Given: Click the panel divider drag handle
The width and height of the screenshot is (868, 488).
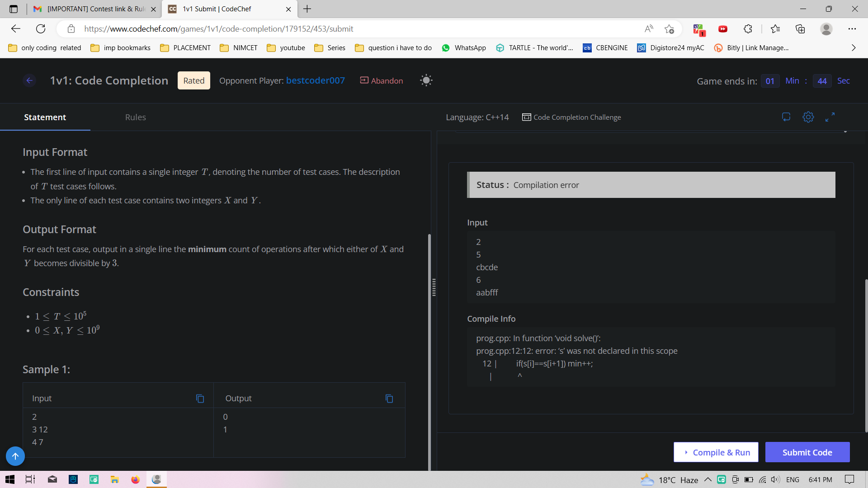Looking at the screenshot, I should 434,287.
